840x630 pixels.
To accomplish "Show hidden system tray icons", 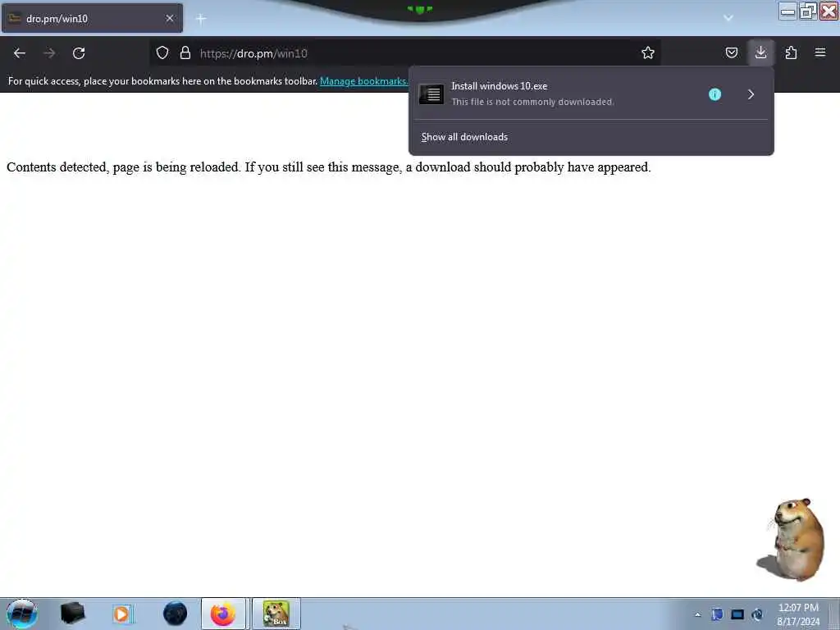I will coord(697,614).
